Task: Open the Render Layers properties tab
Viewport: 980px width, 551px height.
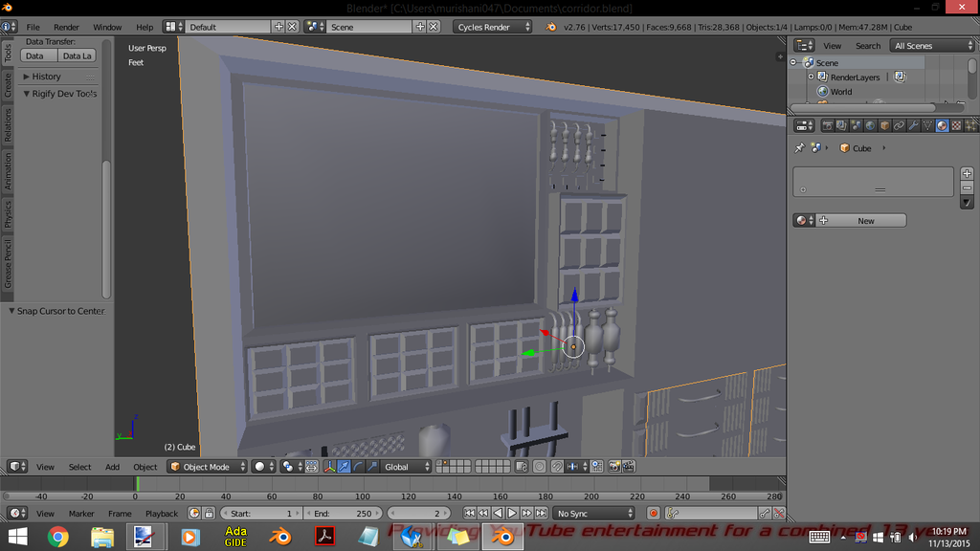Action: (x=841, y=125)
